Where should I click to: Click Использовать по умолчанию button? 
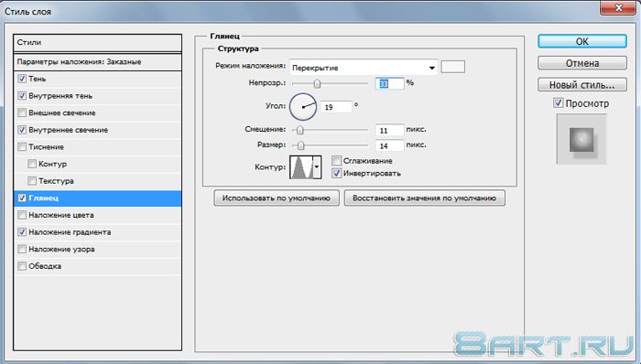(277, 198)
